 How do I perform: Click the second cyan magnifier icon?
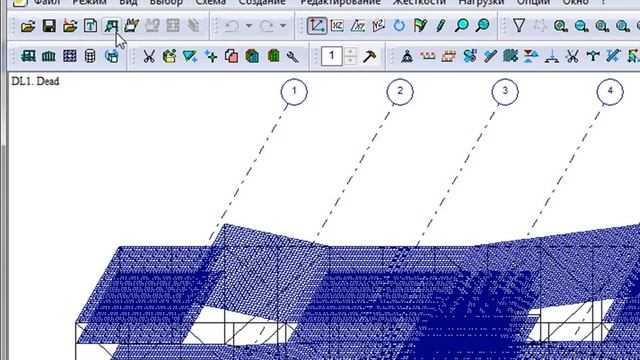[x=482, y=26]
